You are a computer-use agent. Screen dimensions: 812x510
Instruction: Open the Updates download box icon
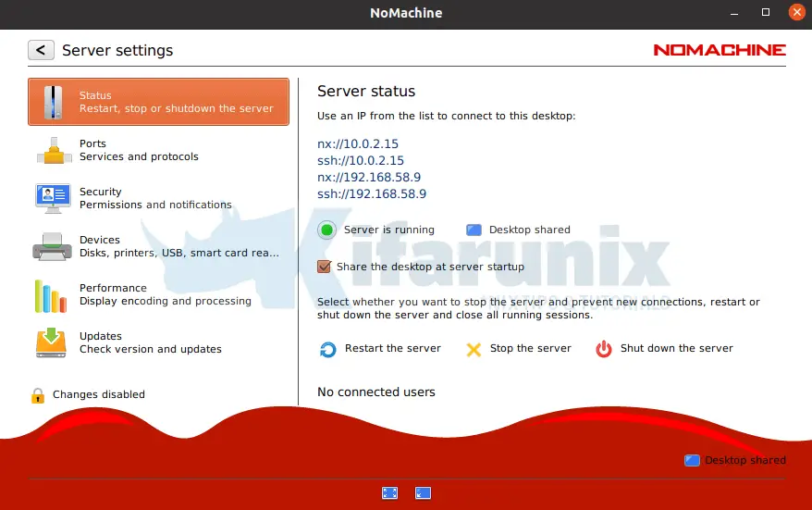pos(51,342)
